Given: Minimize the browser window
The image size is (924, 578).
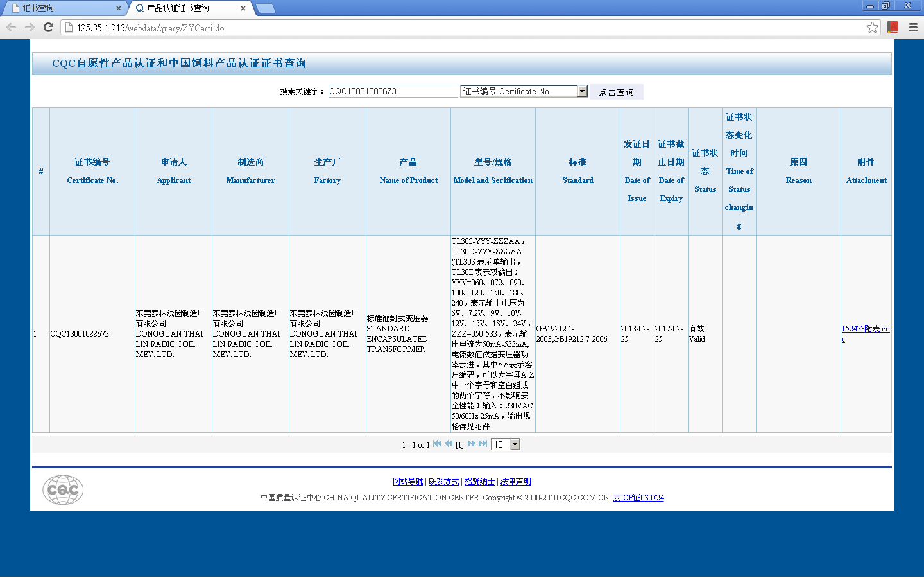Looking at the screenshot, I should (870, 6).
